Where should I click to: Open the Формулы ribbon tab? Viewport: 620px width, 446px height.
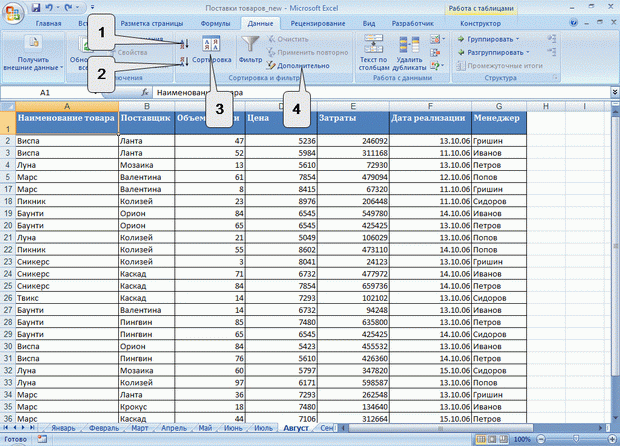tap(215, 23)
